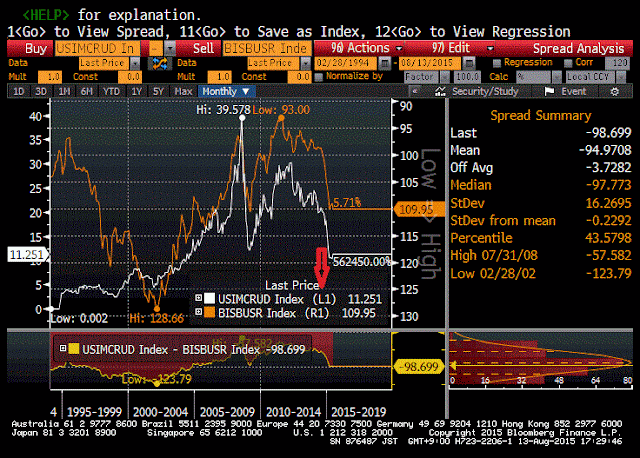The image size is (640, 458).
Task: Click the Event label
Action: [573, 91]
